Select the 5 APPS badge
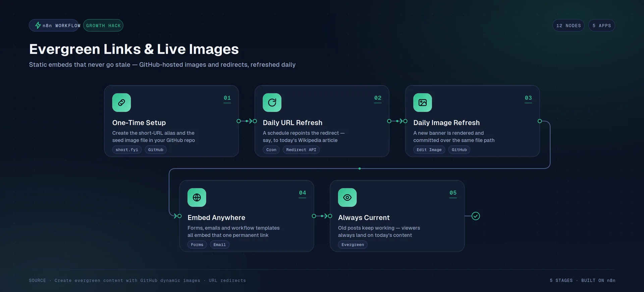Image resolution: width=644 pixels, height=292 pixels. pyautogui.click(x=602, y=25)
